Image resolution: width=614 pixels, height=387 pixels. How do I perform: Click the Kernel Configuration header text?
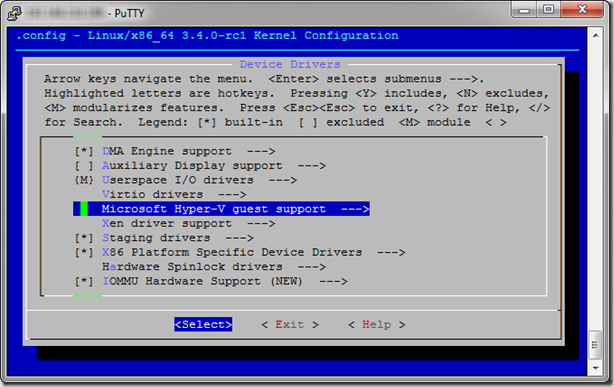tap(326, 36)
